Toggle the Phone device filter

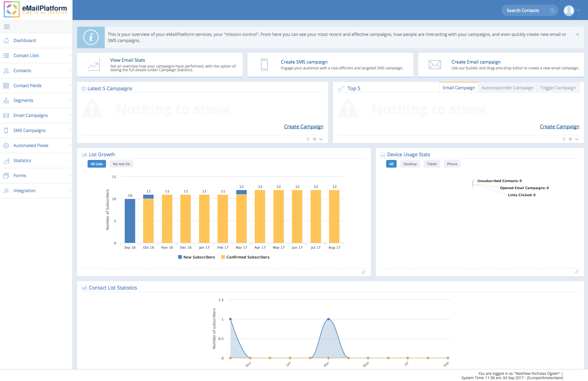click(452, 164)
